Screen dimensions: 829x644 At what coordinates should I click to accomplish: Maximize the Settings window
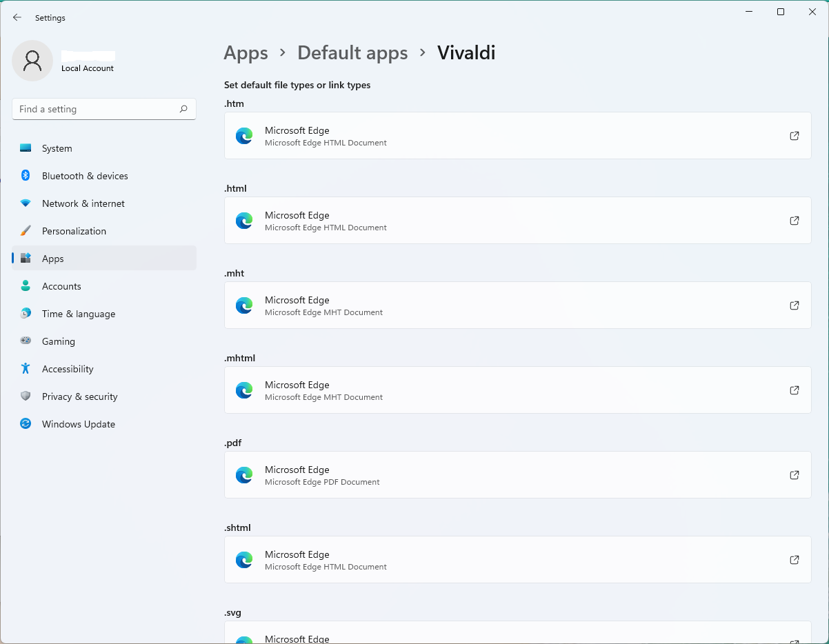tap(781, 12)
